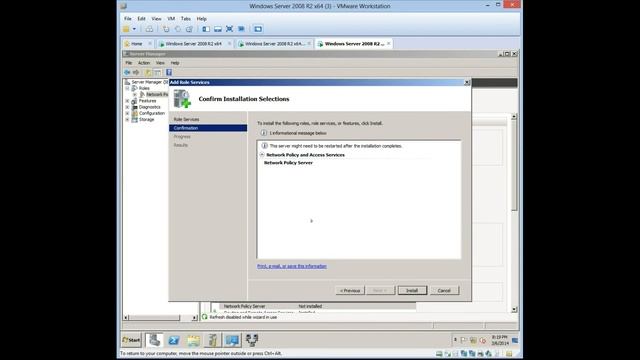Open the VMware Help menu
The width and height of the screenshot is (640, 360).
point(202,19)
